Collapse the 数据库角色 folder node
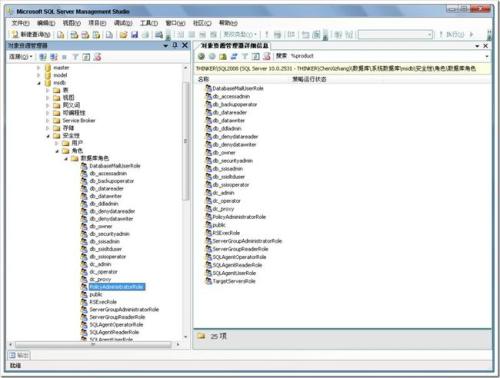The height and width of the screenshot is (378, 500). (66, 158)
